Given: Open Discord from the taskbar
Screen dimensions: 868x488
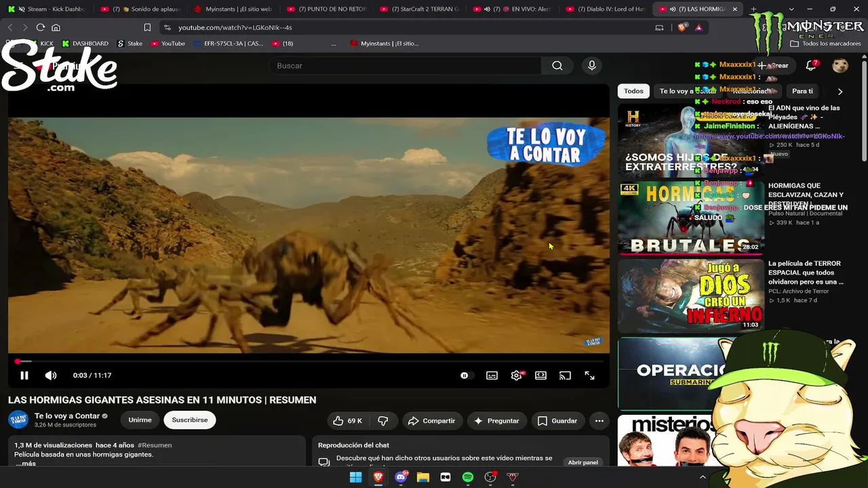Looking at the screenshot, I should [401, 477].
